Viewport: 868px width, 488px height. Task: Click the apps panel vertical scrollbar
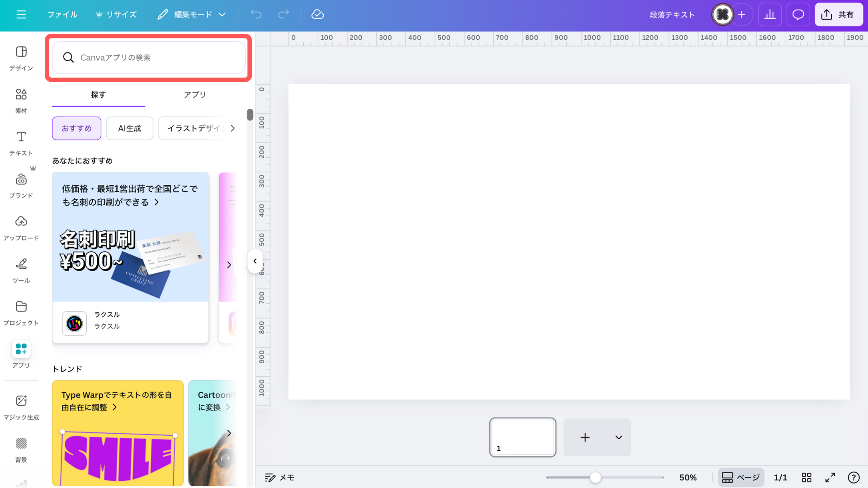[x=250, y=115]
